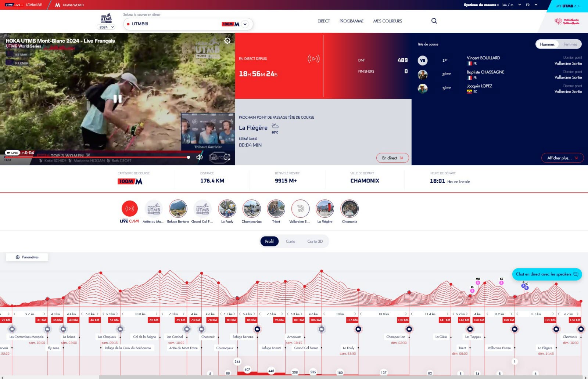
Task: Click the profile's horizontal scrollbar thumb
Action: [x=340, y=377]
